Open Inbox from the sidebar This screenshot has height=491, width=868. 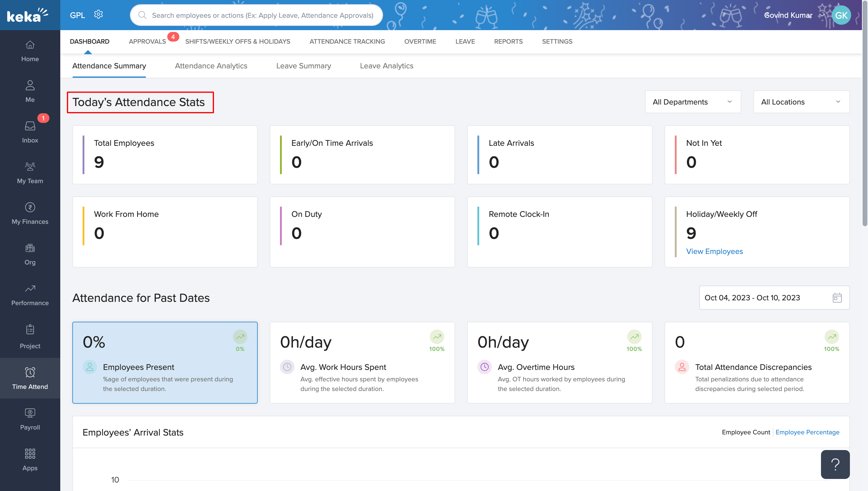30,132
